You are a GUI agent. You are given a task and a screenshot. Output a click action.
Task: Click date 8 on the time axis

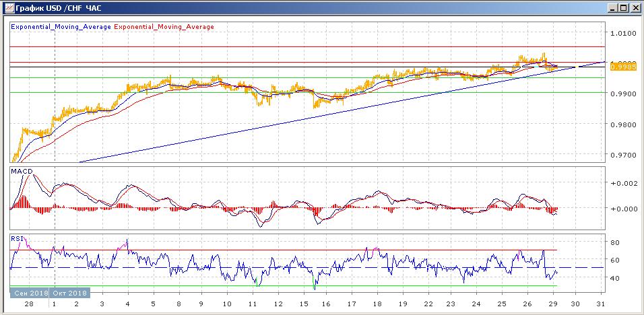(x=179, y=304)
